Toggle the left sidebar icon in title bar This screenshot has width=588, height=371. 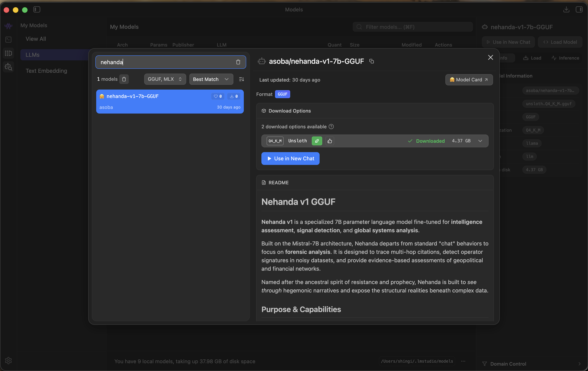[x=37, y=10]
